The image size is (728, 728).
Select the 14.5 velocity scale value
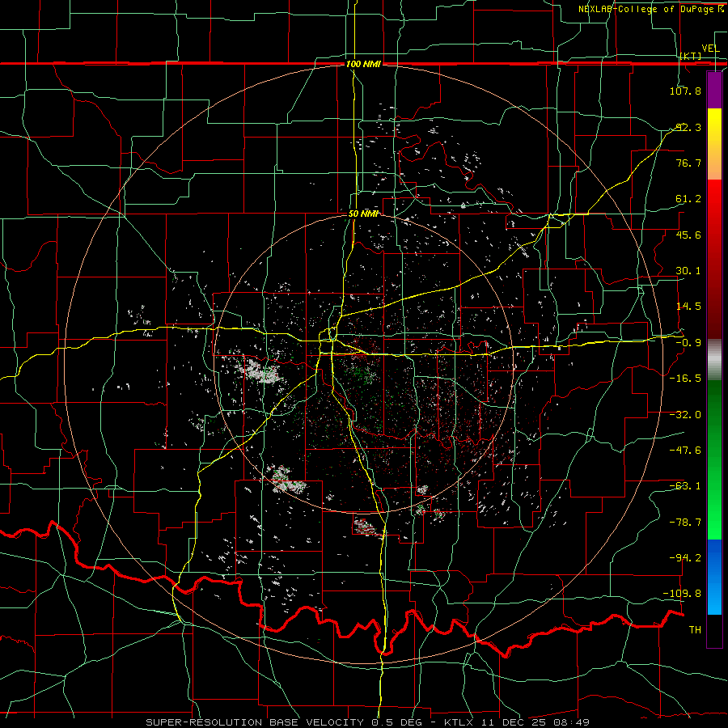click(688, 307)
